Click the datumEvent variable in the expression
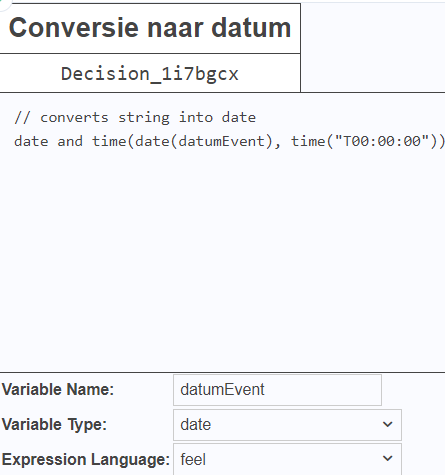Image resolution: width=445 pixels, height=475 pixels. (222, 141)
